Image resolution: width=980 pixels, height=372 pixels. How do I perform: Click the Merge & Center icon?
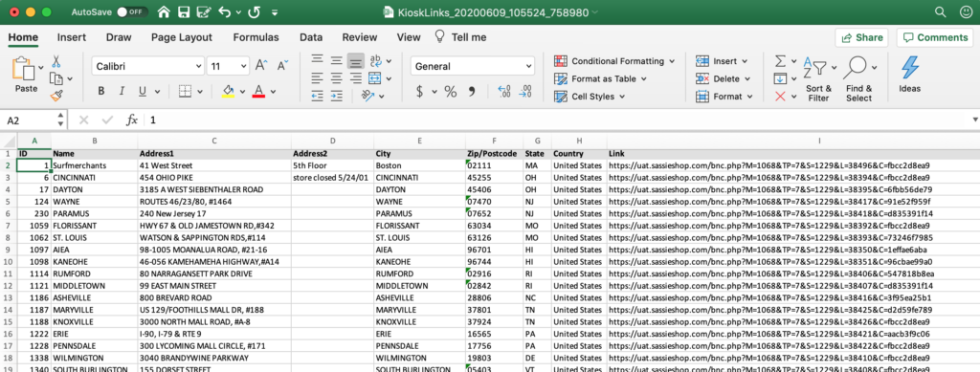coord(375,78)
